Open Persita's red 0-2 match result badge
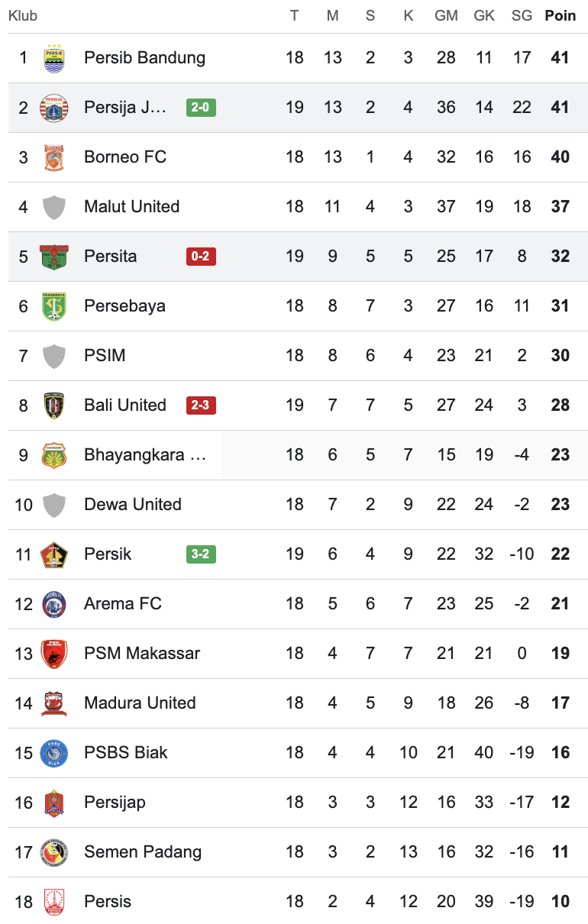The image size is (588, 924). click(x=201, y=257)
